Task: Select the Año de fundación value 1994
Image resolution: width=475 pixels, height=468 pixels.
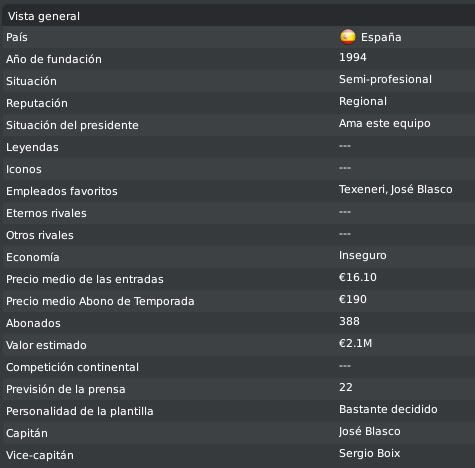Action: click(x=353, y=57)
